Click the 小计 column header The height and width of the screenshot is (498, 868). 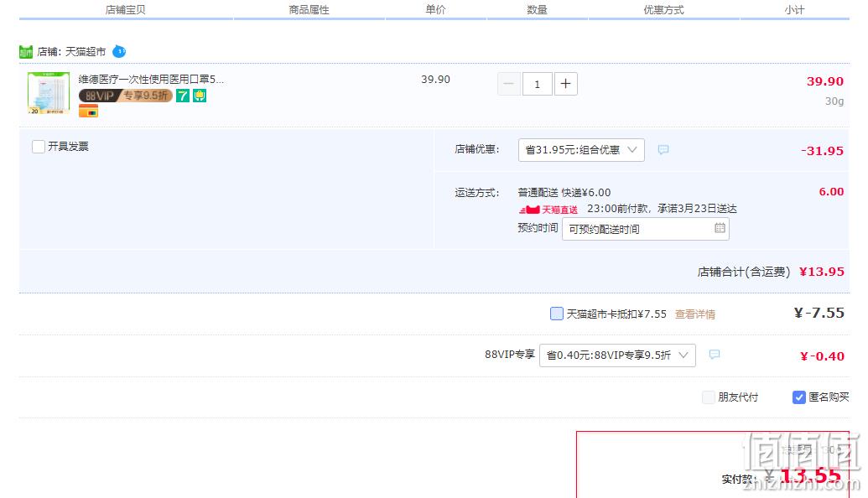pyautogui.click(x=794, y=10)
